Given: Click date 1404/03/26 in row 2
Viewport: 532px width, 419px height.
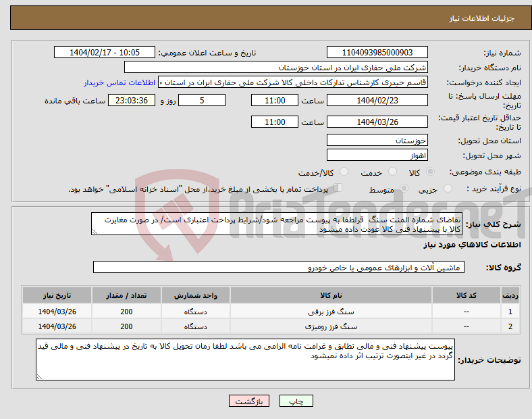Looking at the screenshot, I should tap(57, 326).
